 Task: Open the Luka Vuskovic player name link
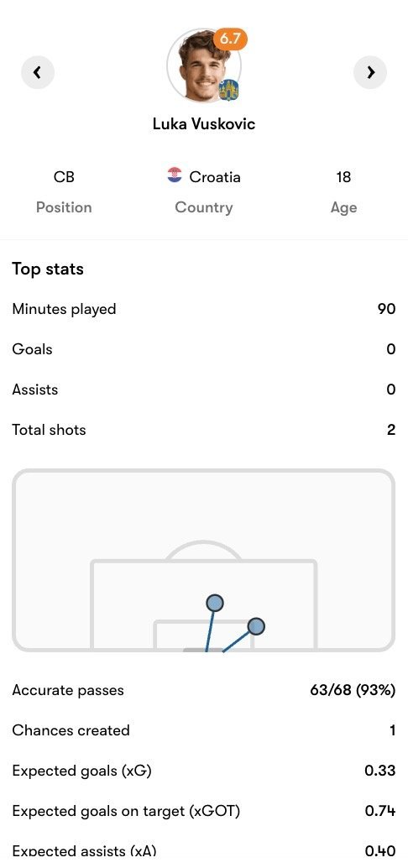(204, 123)
